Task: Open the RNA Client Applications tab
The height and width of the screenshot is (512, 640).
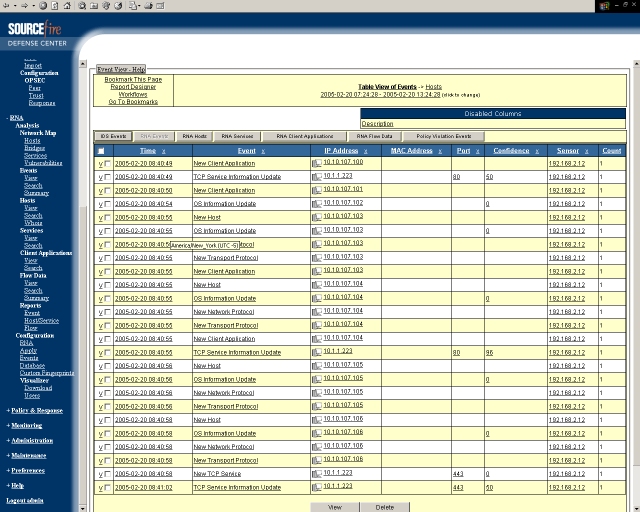Action: [304, 136]
